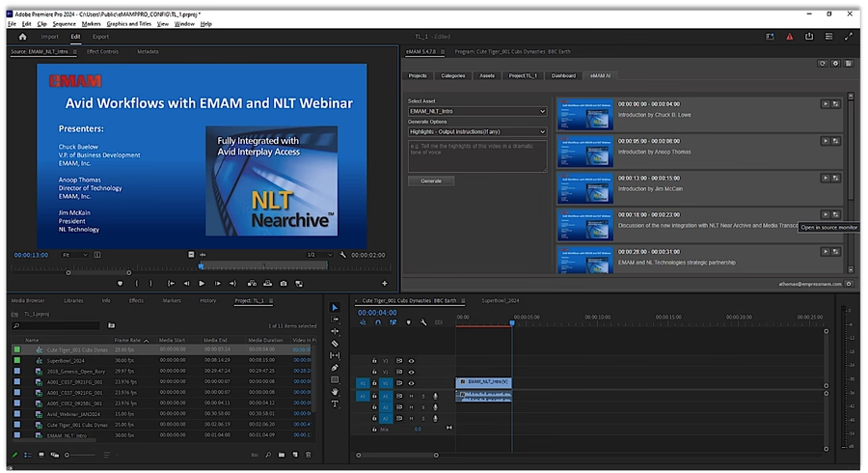Toggle Linked Selection in timeline
This screenshot has width=868, height=473.
click(x=393, y=322)
